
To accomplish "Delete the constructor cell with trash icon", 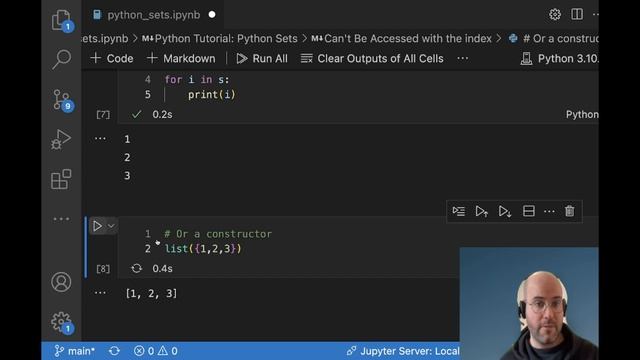I will point(569,211).
